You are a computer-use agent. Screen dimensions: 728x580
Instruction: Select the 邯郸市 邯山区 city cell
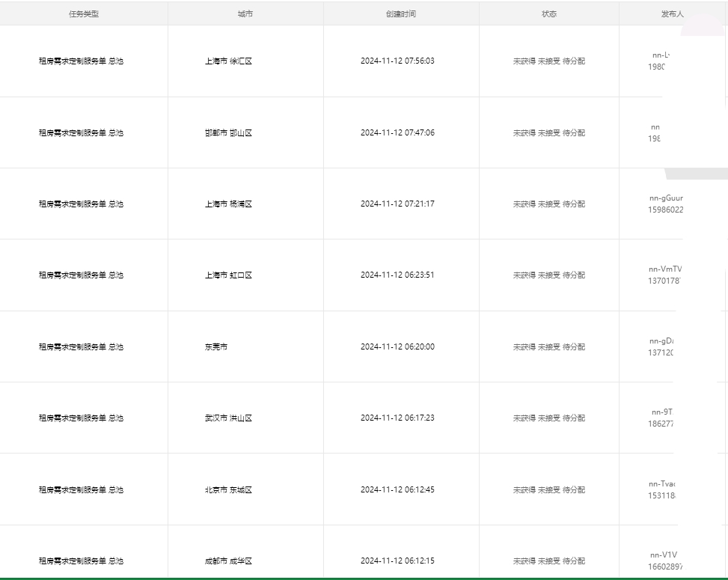228,133
